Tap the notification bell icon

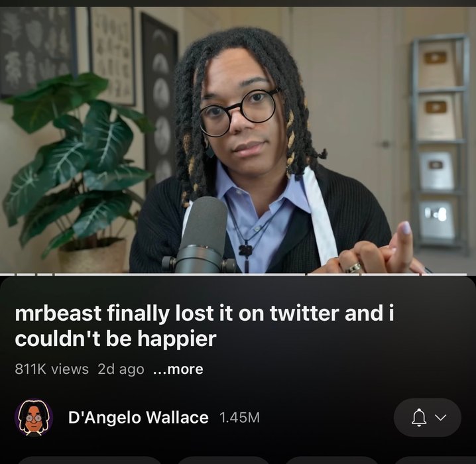[x=419, y=418]
